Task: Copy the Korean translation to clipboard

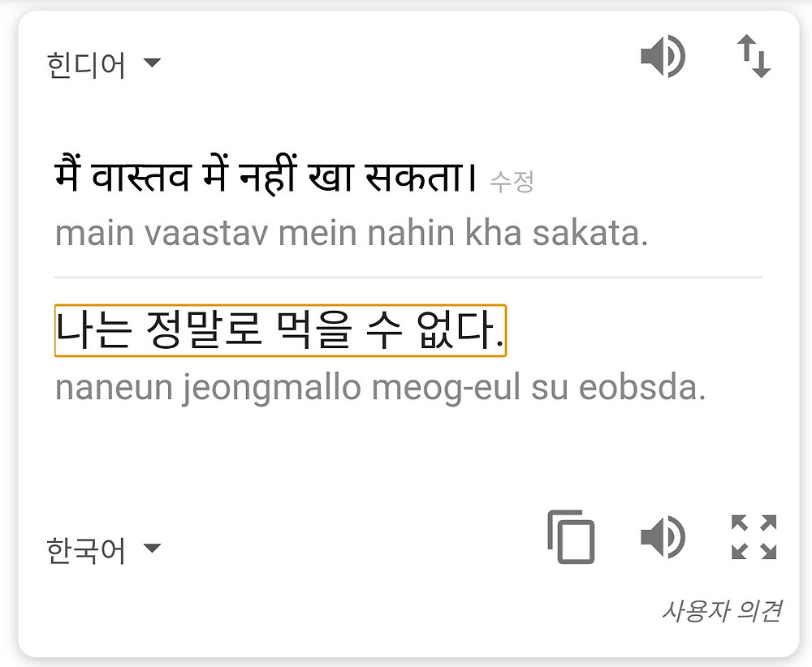Action: tap(571, 536)
